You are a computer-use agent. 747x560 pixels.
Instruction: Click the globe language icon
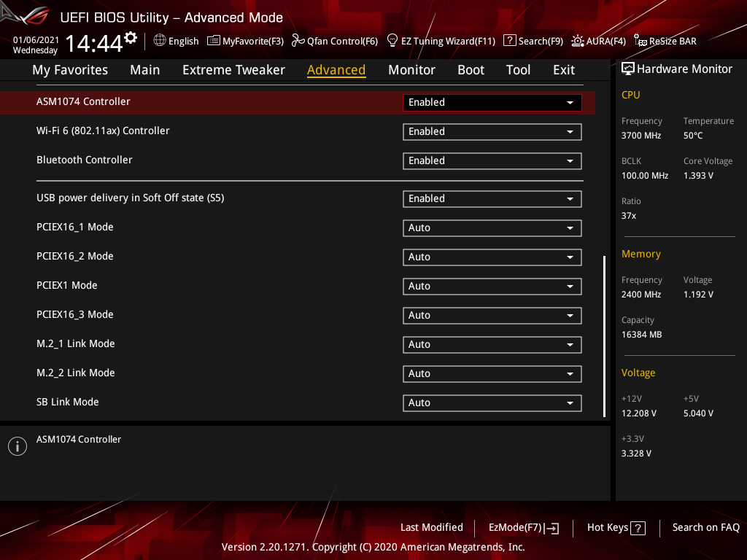(160, 41)
